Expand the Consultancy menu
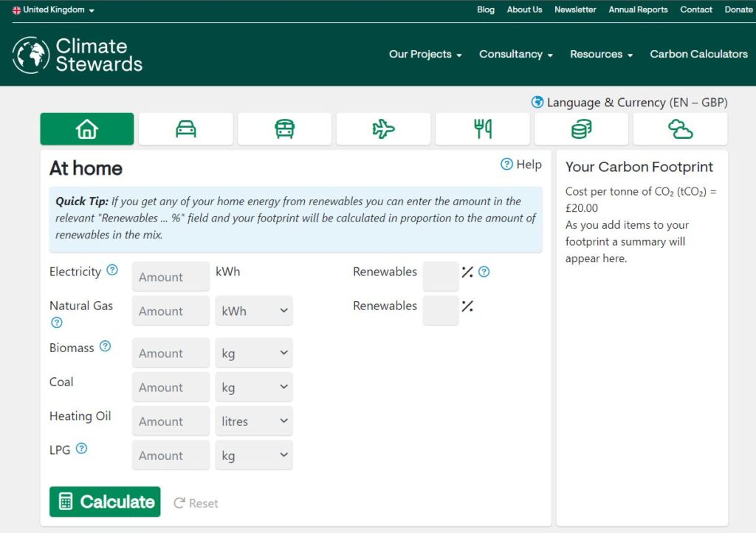This screenshot has width=756, height=533. tap(516, 54)
